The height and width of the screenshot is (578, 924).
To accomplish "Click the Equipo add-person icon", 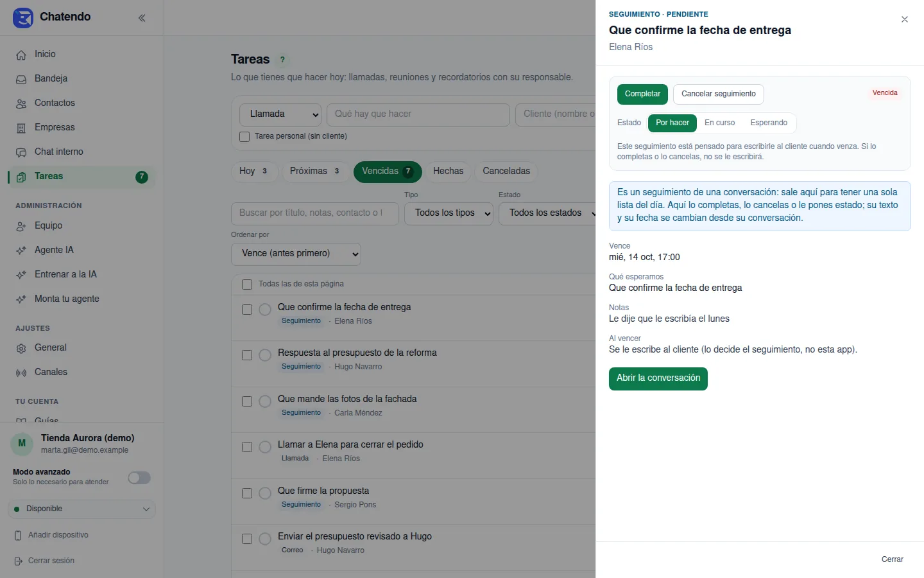I will [21, 226].
